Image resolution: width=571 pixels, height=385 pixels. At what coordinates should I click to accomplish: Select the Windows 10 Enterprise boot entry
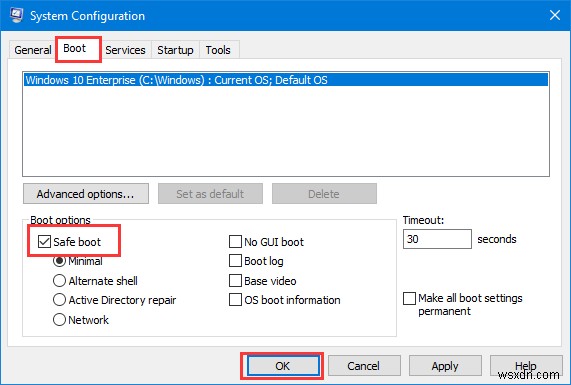(286, 80)
